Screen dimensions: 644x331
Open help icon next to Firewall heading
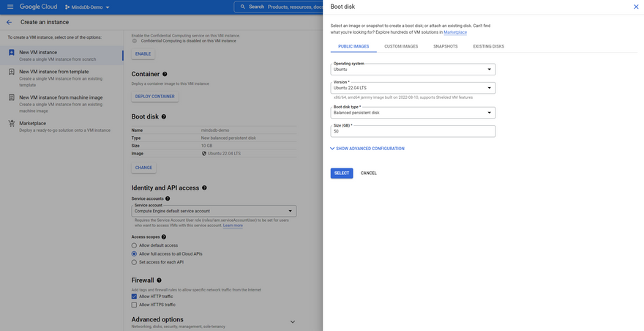click(x=159, y=280)
